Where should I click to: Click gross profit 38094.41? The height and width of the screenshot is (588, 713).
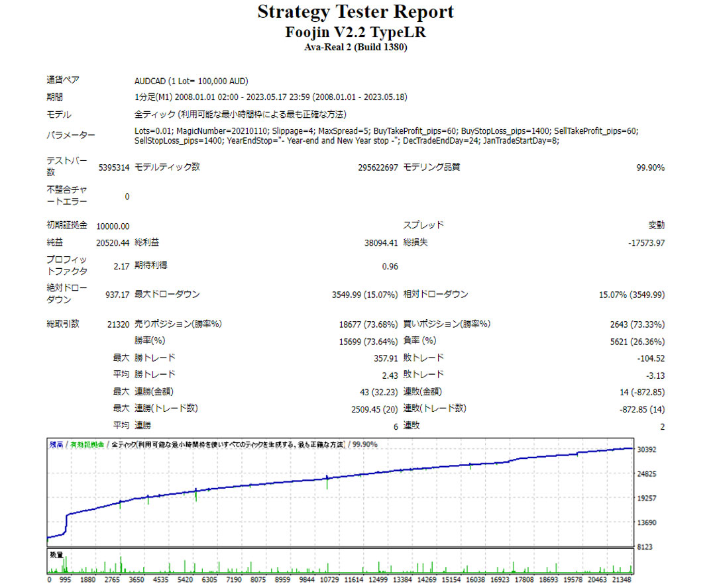[381, 243]
